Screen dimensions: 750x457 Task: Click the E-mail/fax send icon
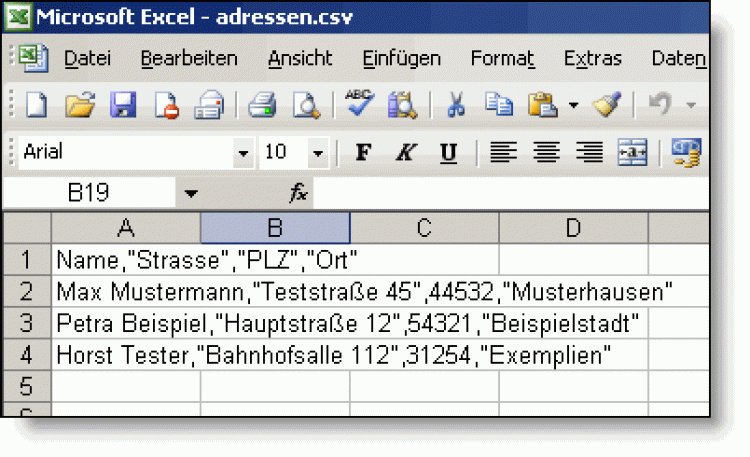(x=209, y=104)
